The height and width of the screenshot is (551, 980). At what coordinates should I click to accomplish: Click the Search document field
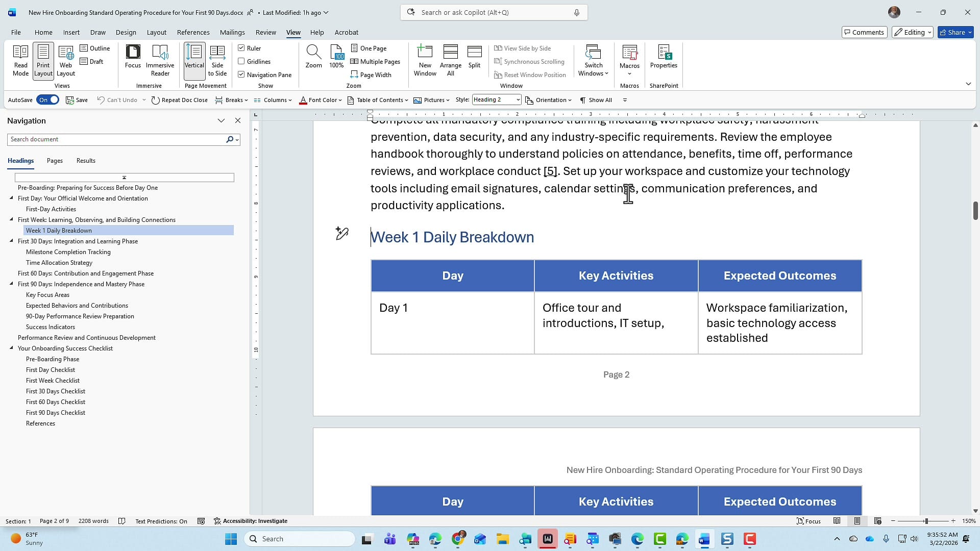tap(116, 139)
